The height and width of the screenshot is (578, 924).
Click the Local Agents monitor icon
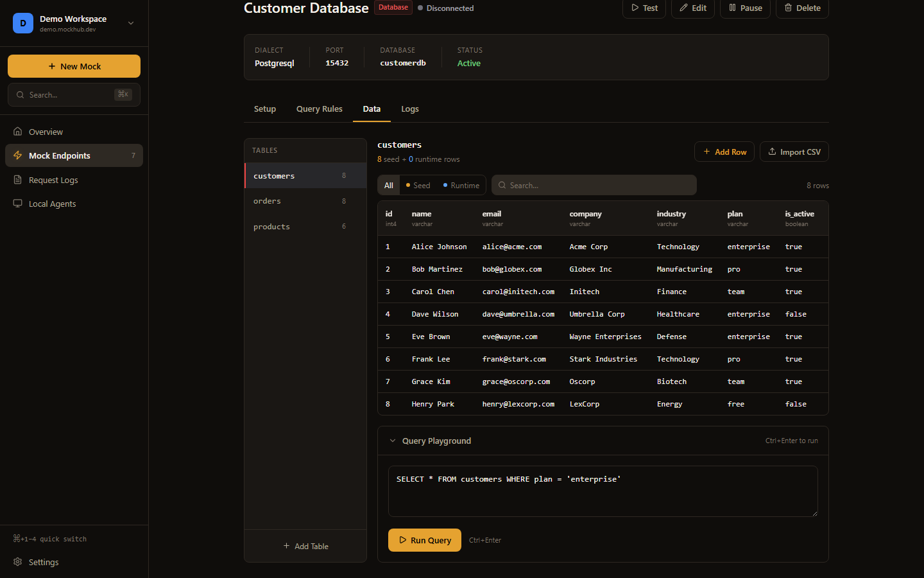click(18, 204)
